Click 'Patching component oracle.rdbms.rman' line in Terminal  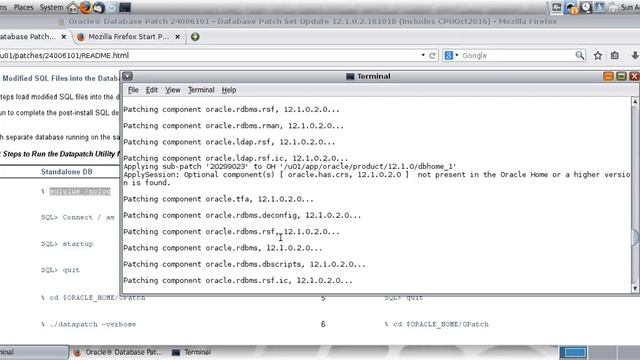click(233, 126)
